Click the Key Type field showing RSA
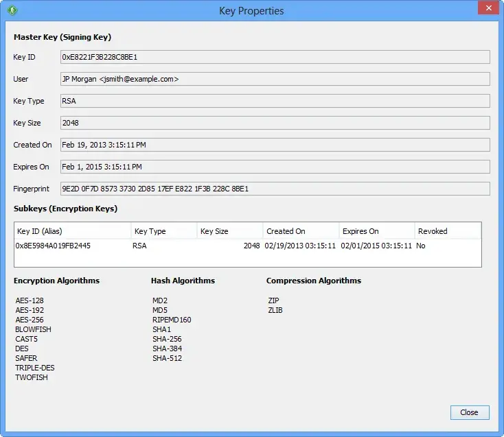This screenshot has height=437, width=504. 275,101
